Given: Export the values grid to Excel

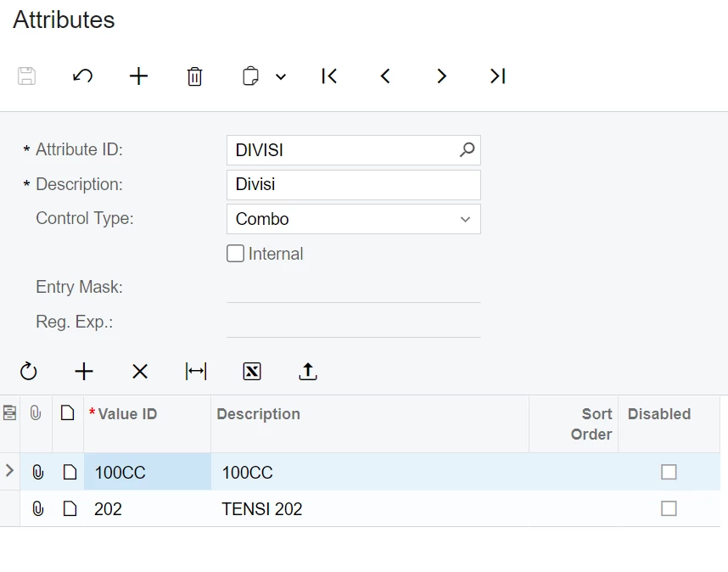Looking at the screenshot, I should point(252,372).
